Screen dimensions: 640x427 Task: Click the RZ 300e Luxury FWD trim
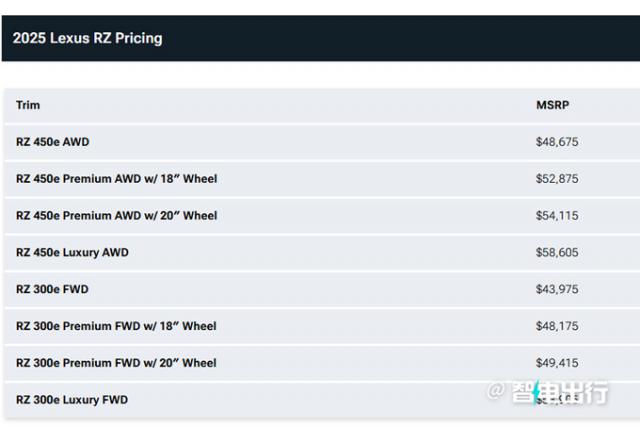72,400
